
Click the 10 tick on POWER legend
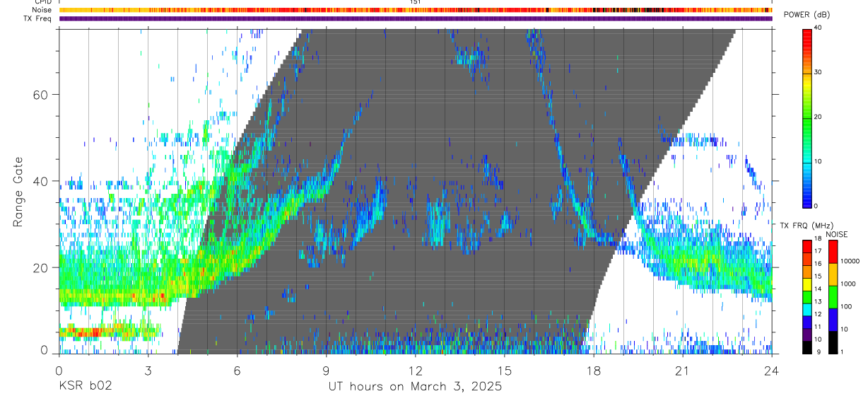pos(817,161)
